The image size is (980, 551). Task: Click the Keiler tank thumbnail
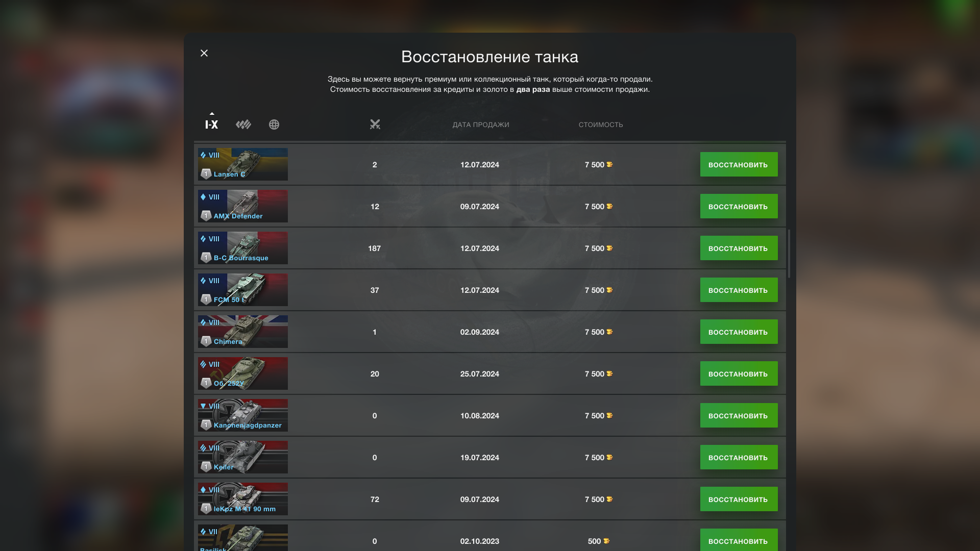tap(243, 457)
